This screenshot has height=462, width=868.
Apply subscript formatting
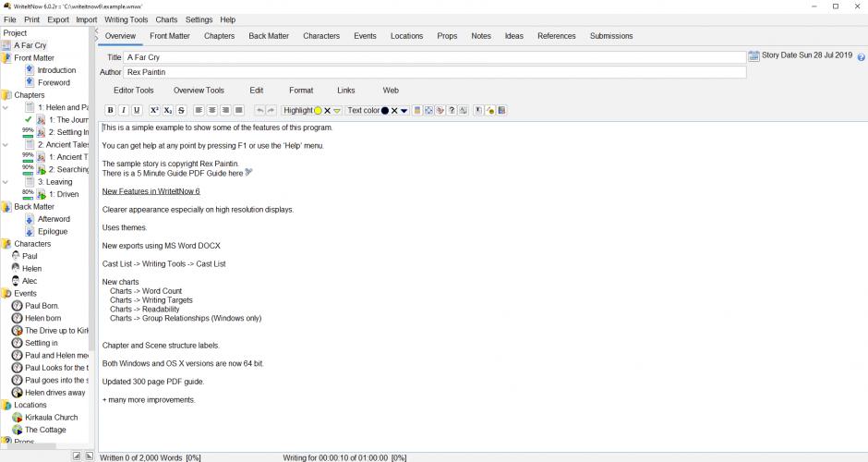point(168,110)
